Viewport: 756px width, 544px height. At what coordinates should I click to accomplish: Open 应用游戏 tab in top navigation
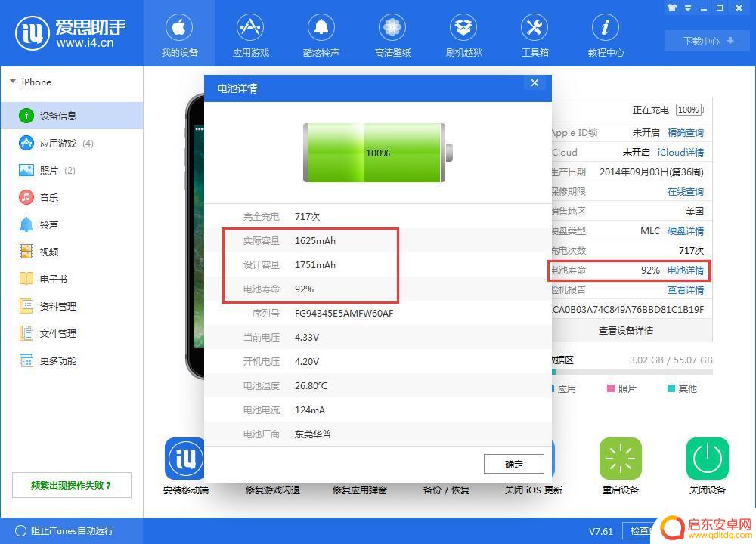[x=250, y=36]
